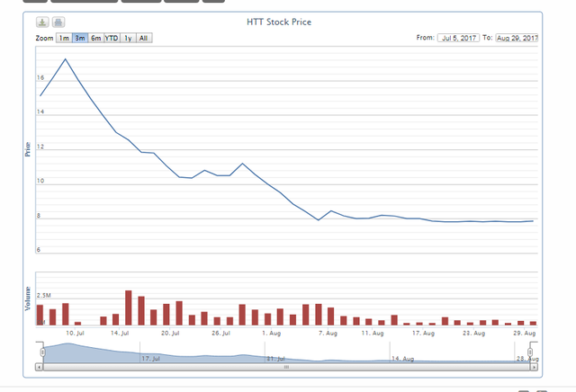Viewport: 576px width, 392px height.
Task: Switch zoom to 6m
Action: (x=95, y=39)
